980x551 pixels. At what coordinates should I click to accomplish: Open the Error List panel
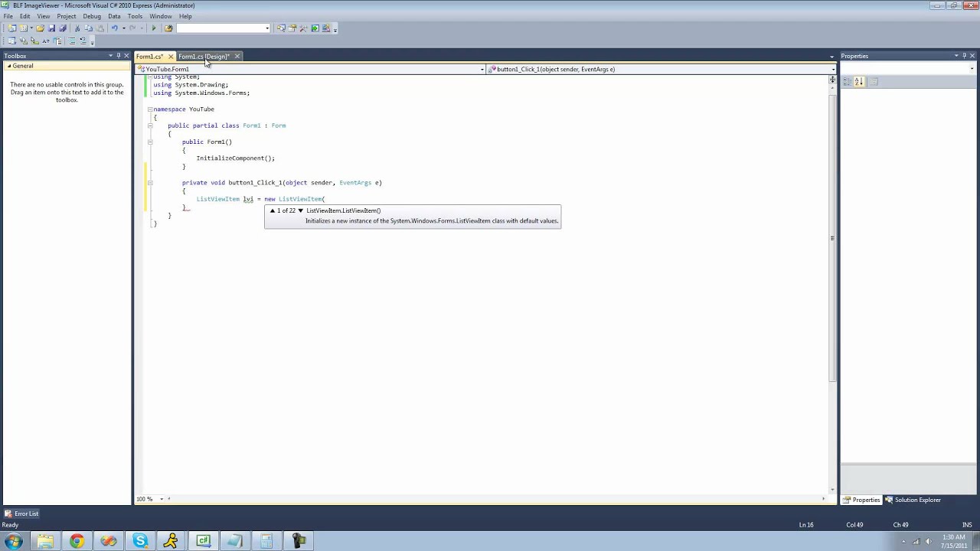(x=21, y=514)
